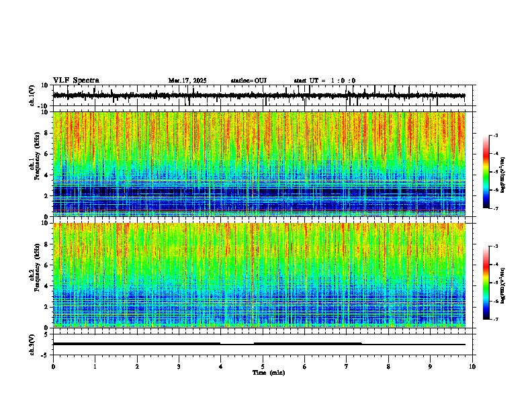Click the "-3" label on the ch.1 color scale
This screenshot has height=411, width=532.
click(x=496, y=135)
